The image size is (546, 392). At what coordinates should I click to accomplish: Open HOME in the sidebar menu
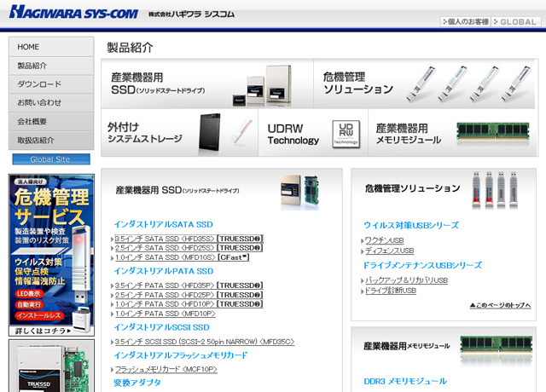pos(51,47)
